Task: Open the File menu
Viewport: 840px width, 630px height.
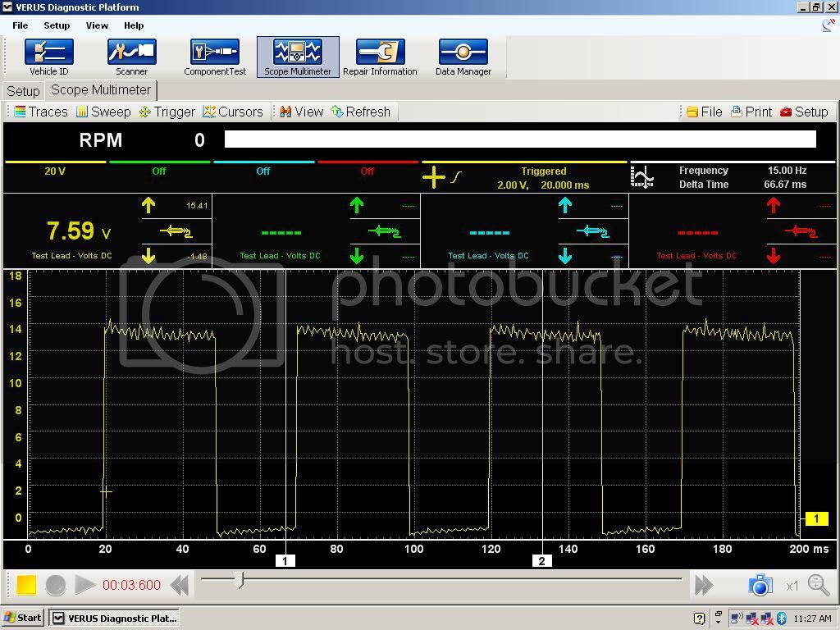Action: pyautogui.click(x=21, y=25)
